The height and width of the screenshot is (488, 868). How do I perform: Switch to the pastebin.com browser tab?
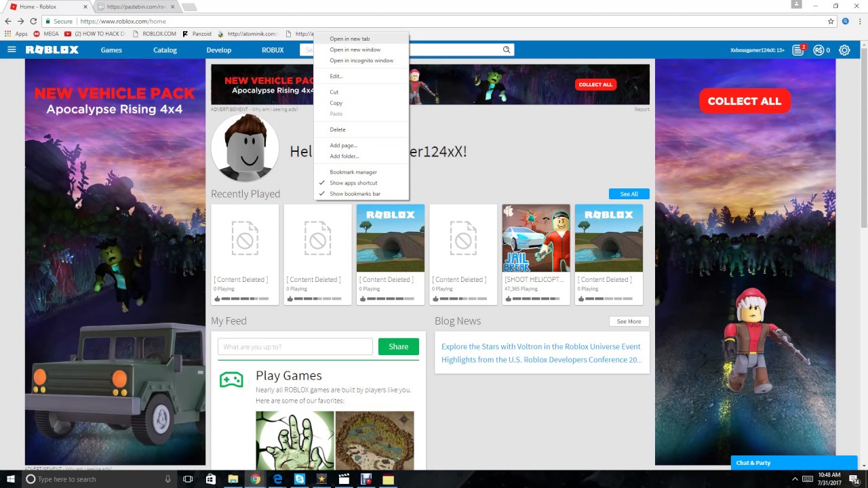[x=135, y=7]
